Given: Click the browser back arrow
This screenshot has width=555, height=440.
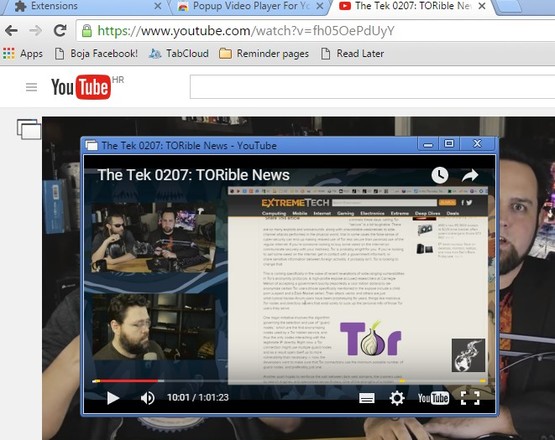Looking at the screenshot, I should [x=11, y=31].
